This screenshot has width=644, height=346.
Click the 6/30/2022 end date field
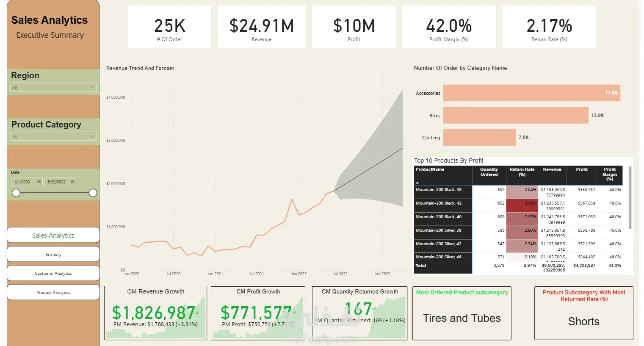[x=61, y=182]
